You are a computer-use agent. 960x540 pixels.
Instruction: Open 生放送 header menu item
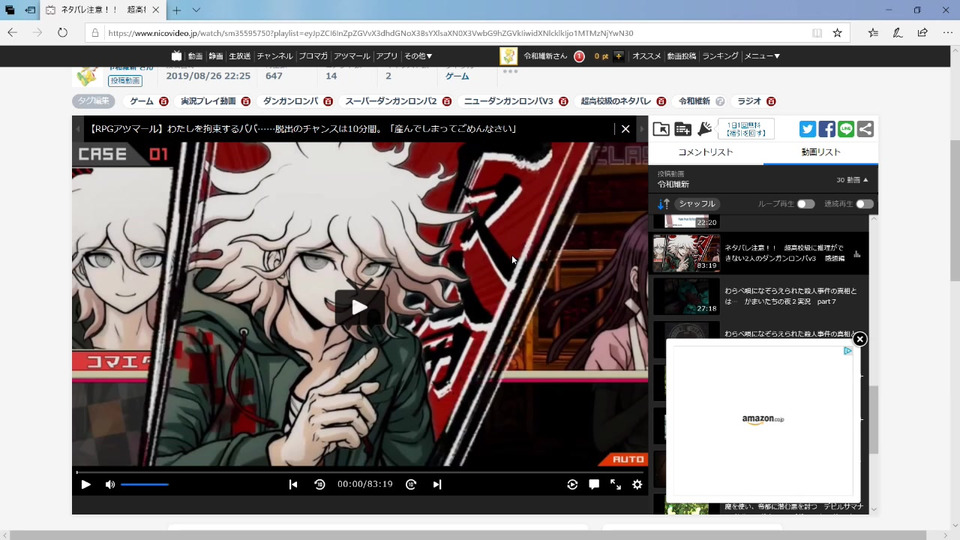click(239, 56)
